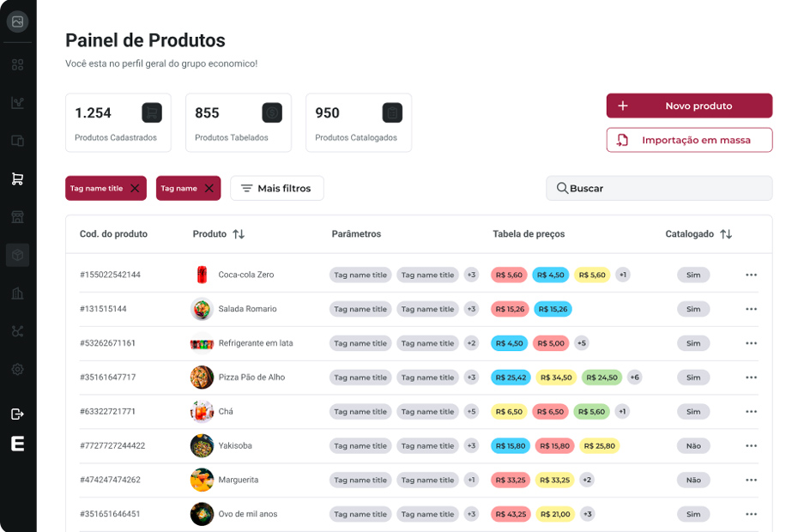Open the store icon in sidebar

pyautogui.click(x=17, y=217)
